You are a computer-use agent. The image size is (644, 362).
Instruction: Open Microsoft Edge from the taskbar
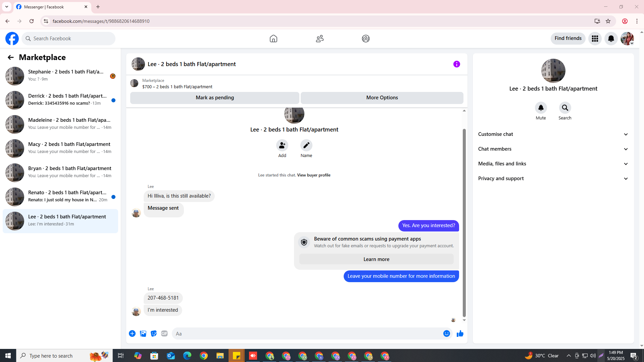(x=187, y=356)
